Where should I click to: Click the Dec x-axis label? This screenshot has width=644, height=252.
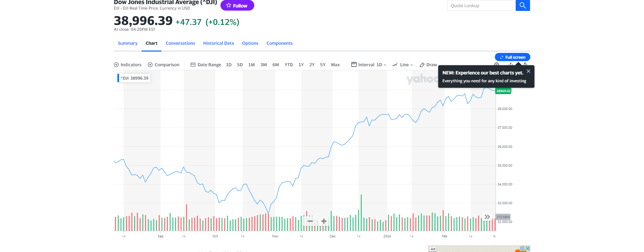coord(332,236)
